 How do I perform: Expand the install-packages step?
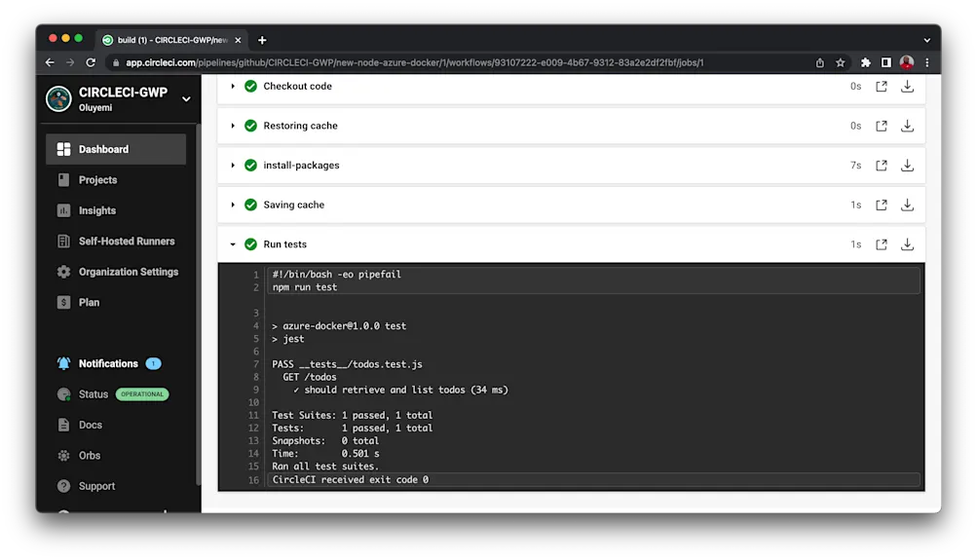click(x=233, y=165)
